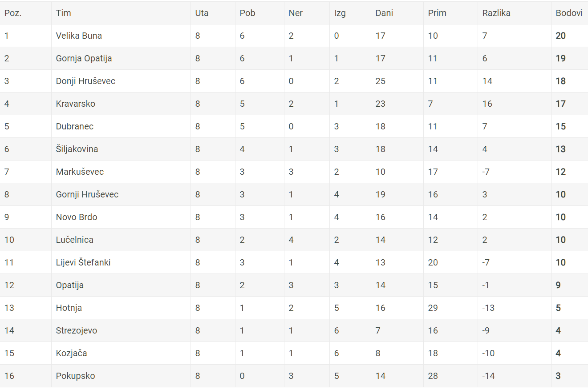This screenshot has width=588, height=390.
Task: Click the Ner column header
Action: (296, 13)
